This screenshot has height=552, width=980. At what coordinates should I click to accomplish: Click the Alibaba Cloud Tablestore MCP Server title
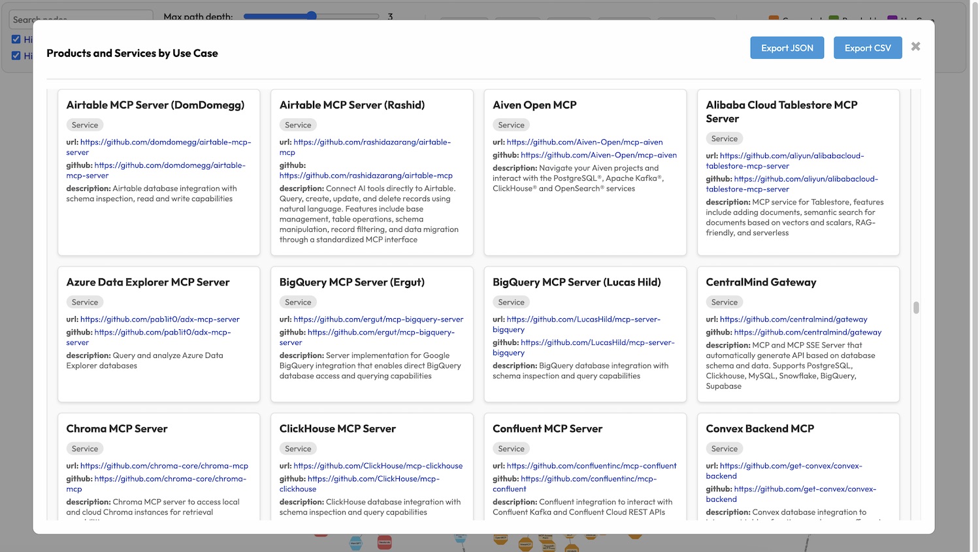pyautogui.click(x=781, y=112)
